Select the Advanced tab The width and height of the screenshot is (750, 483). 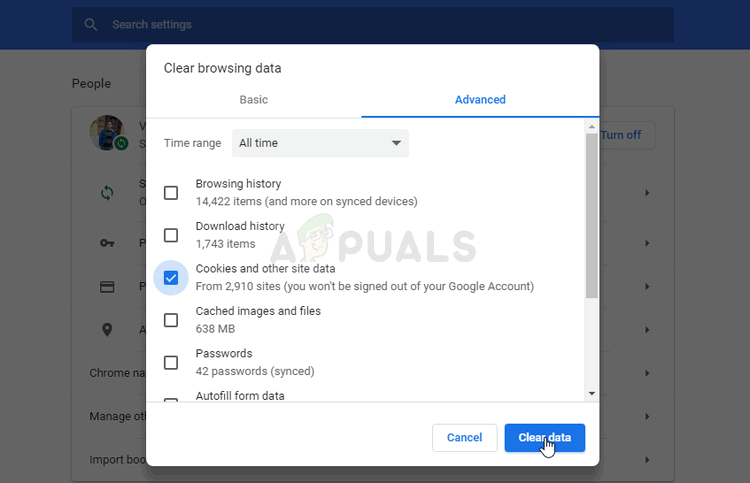click(480, 99)
